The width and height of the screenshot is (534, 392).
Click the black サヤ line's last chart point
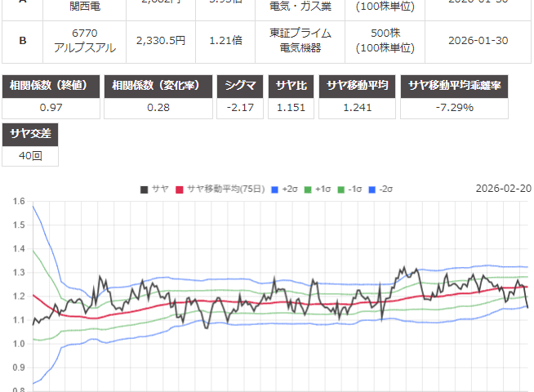[x=527, y=307]
